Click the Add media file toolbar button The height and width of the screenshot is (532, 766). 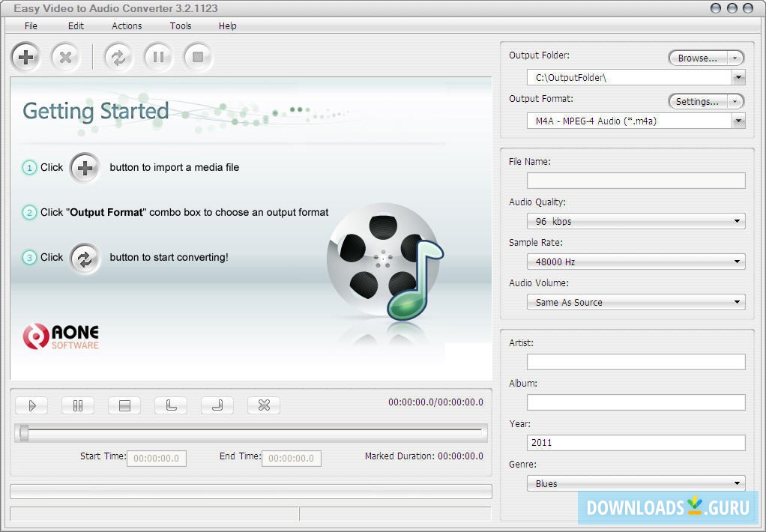pyautogui.click(x=26, y=57)
